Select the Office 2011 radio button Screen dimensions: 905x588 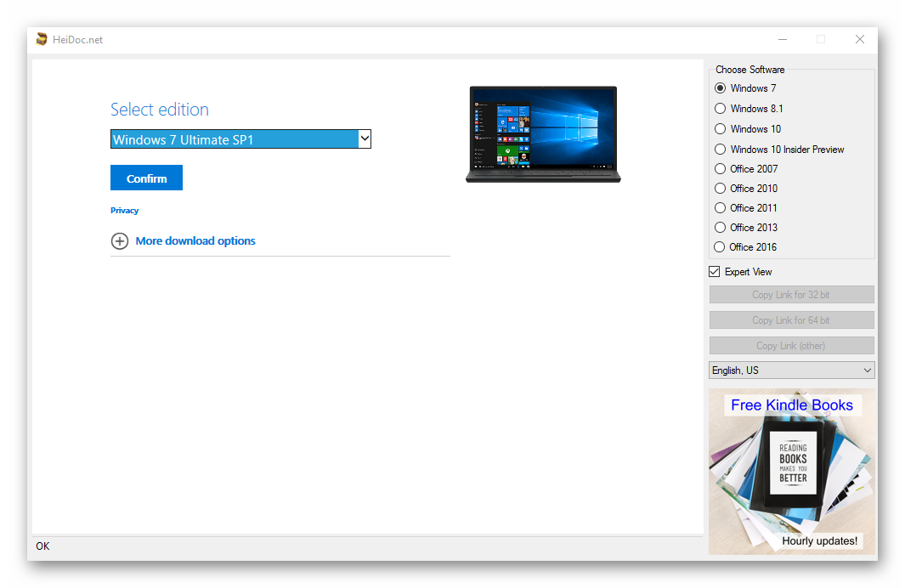(721, 208)
